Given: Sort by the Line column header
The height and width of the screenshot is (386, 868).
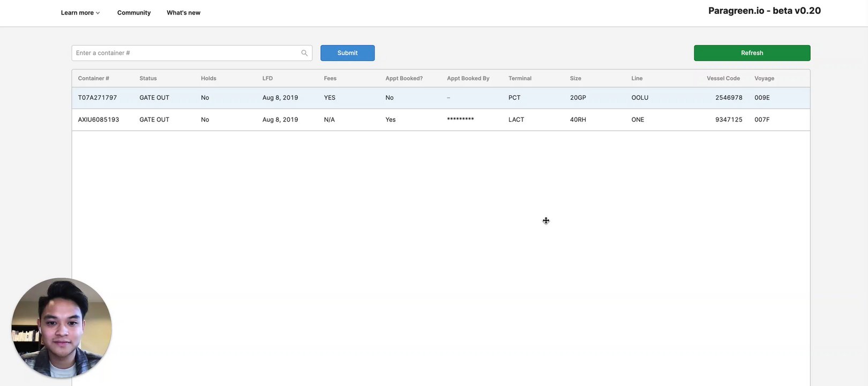Looking at the screenshot, I should click(x=637, y=78).
